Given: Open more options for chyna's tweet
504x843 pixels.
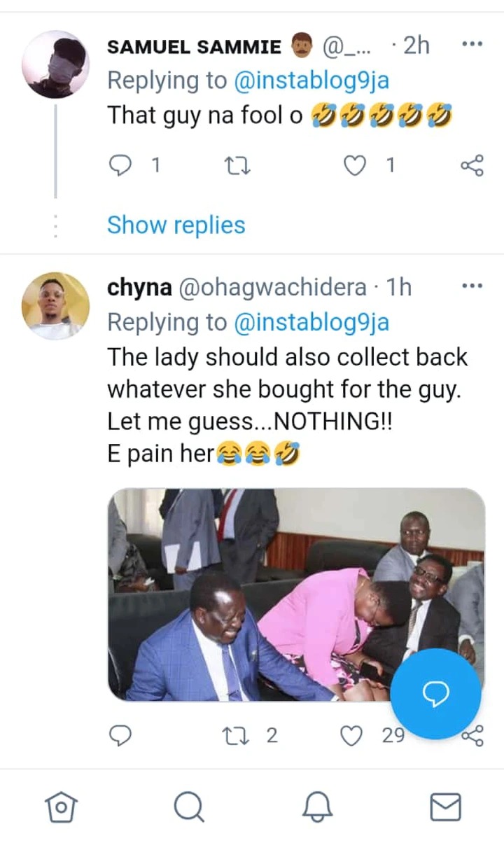Looking at the screenshot, I should pyautogui.click(x=473, y=286).
